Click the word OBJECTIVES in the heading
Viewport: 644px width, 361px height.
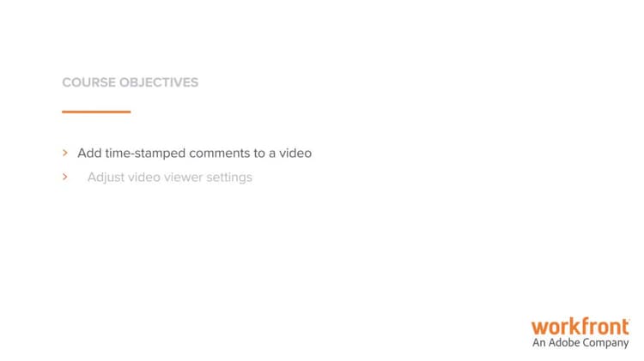[x=159, y=82]
